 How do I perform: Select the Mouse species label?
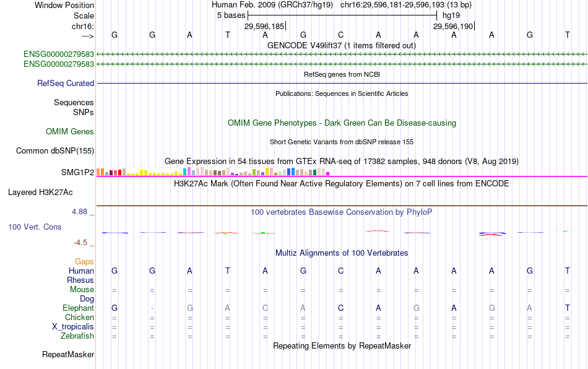tap(82, 290)
